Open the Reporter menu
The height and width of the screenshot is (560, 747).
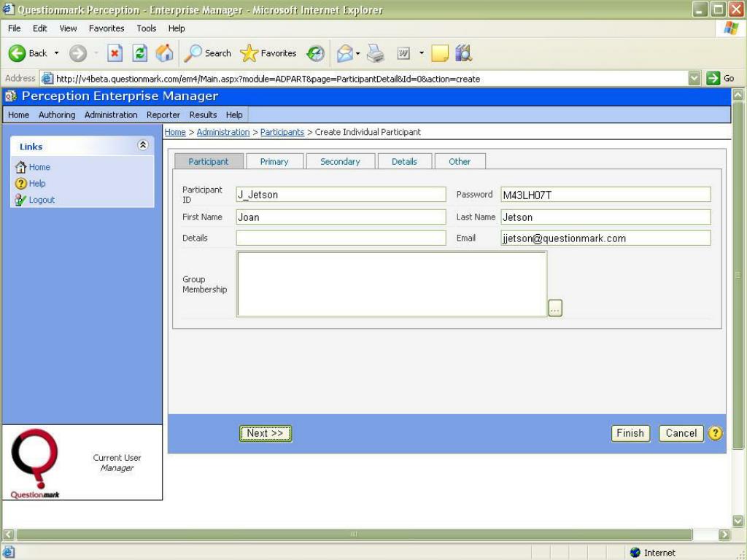pos(163,114)
